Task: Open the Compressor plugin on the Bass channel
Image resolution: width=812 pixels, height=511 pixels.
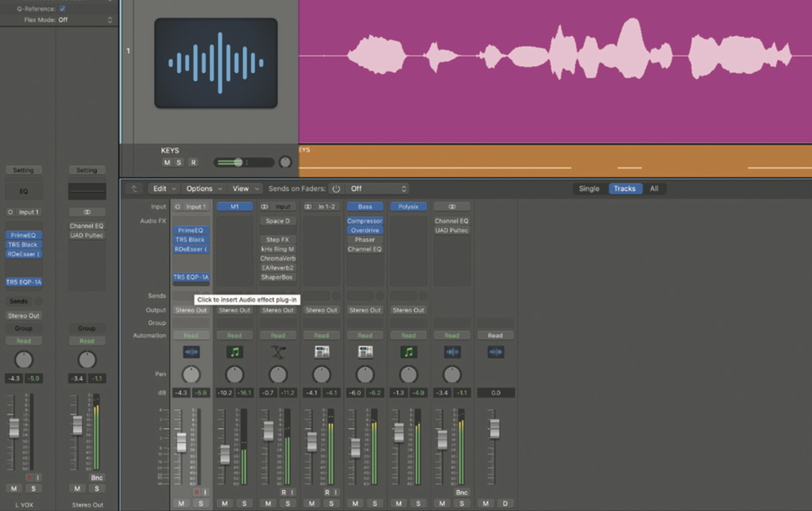Action: (x=365, y=220)
